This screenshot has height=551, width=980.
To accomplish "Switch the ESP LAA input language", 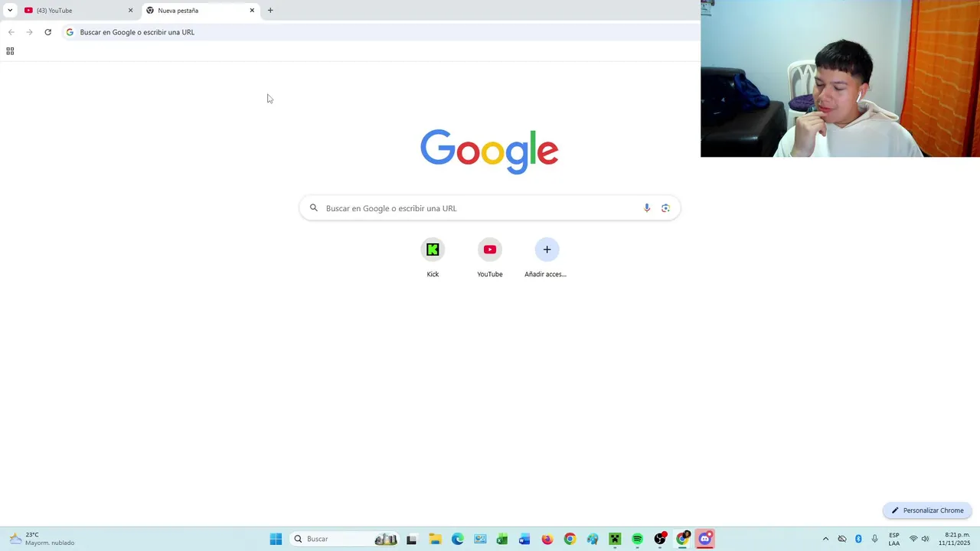I will (894, 539).
